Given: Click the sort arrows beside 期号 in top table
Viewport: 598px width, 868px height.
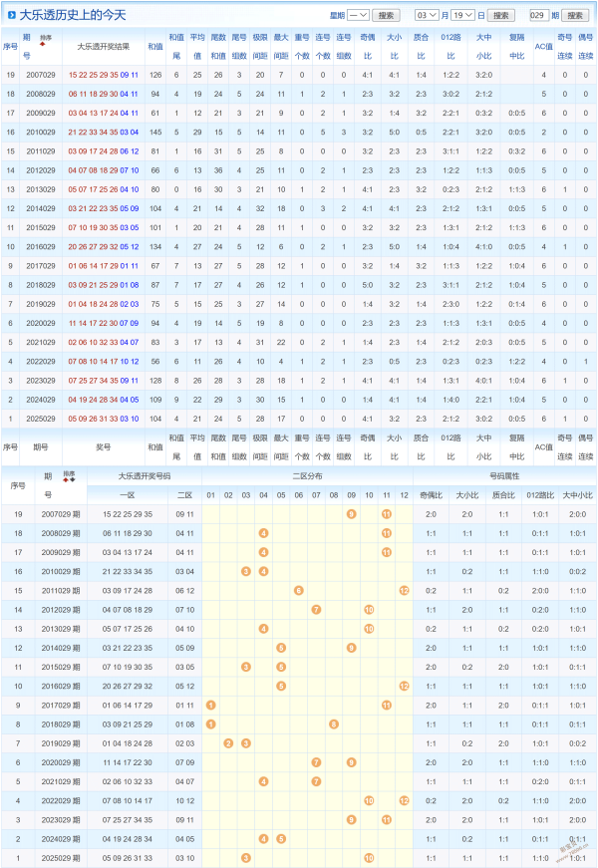Looking at the screenshot, I should [43, 45].
